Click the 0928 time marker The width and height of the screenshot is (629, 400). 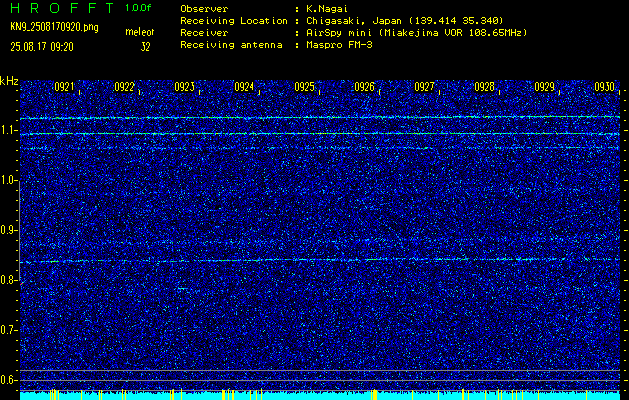484,87
